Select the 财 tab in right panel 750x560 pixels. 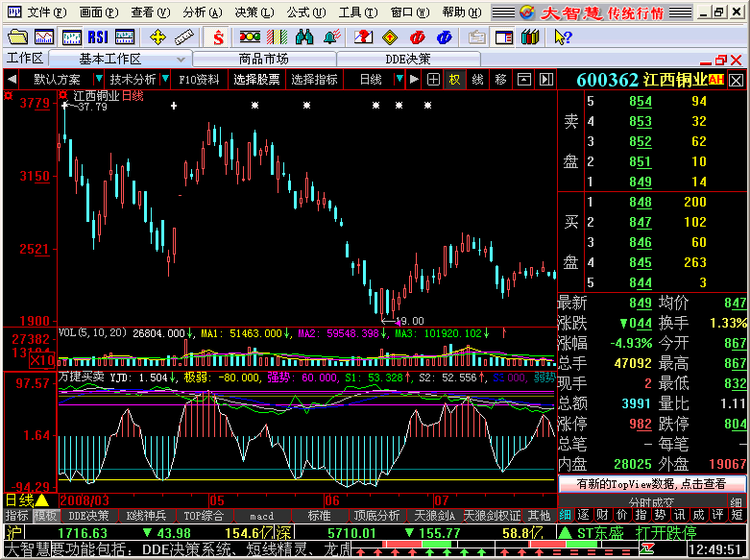602,515
